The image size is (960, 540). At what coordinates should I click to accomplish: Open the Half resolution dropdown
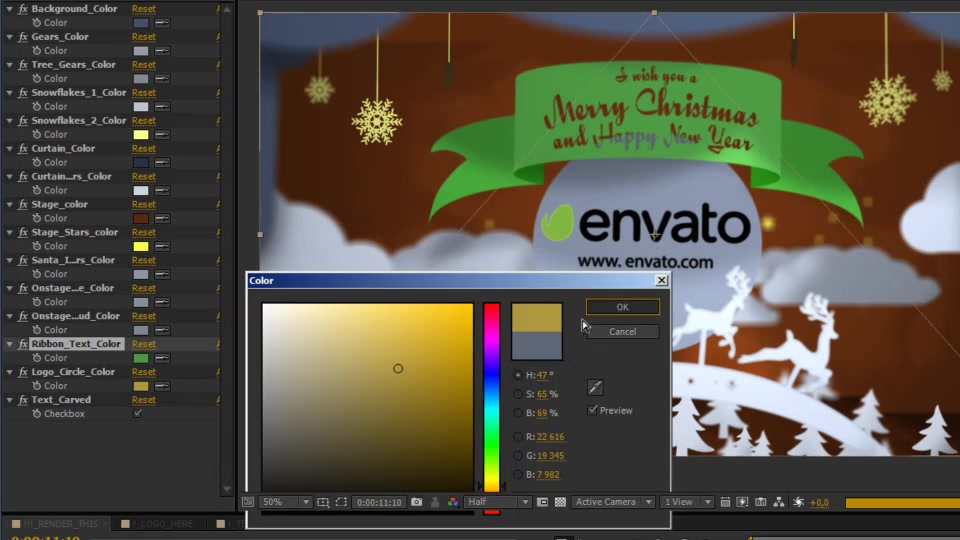[497, 502]
